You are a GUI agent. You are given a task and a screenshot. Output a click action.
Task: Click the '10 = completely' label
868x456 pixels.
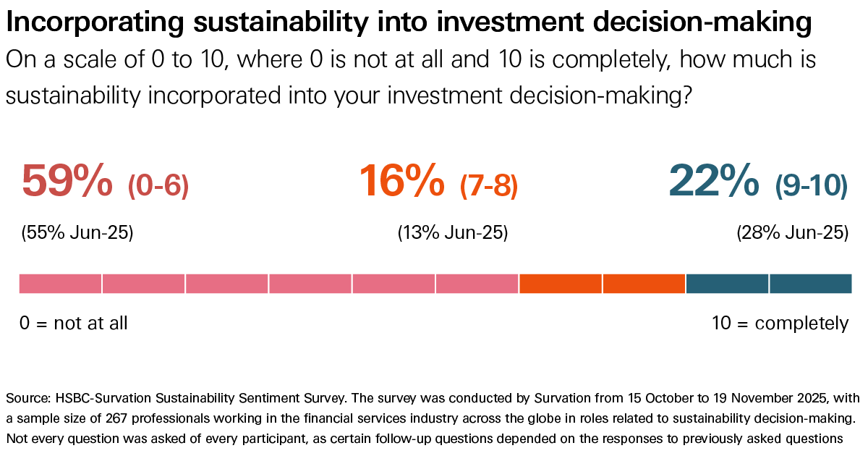[780, 323]
